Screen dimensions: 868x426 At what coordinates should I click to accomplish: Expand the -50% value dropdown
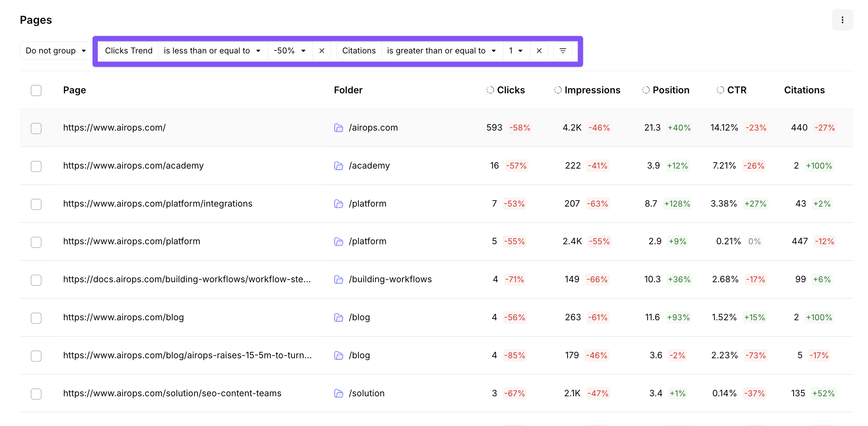(290, 51)
